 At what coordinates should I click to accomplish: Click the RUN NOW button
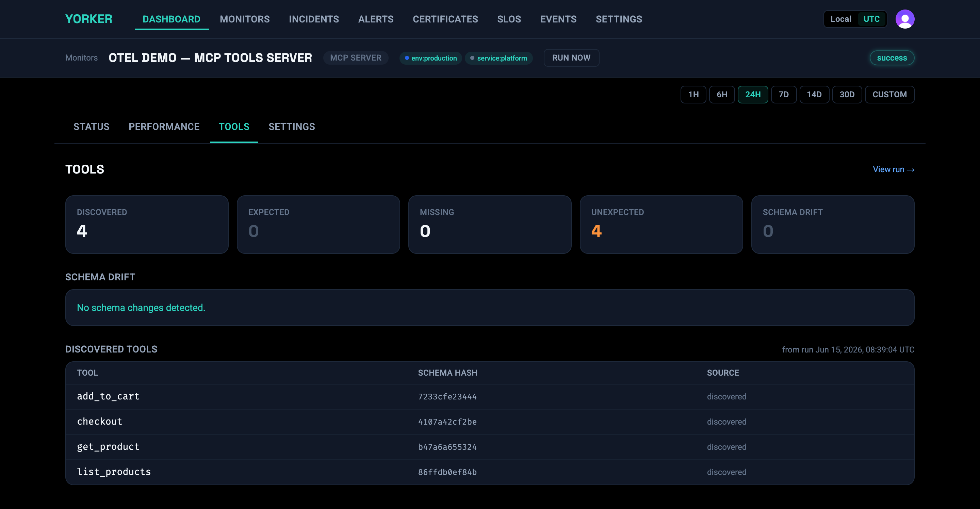coord(571,58)
